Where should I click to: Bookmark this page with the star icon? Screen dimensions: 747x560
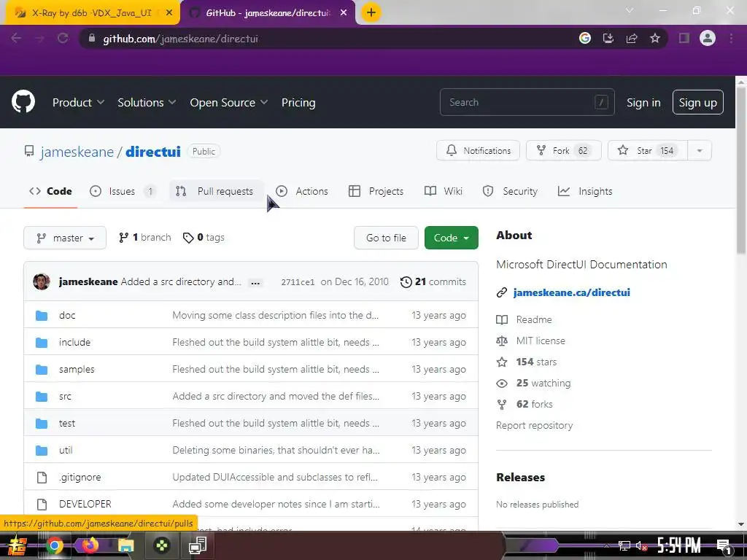tap(655, 38)
